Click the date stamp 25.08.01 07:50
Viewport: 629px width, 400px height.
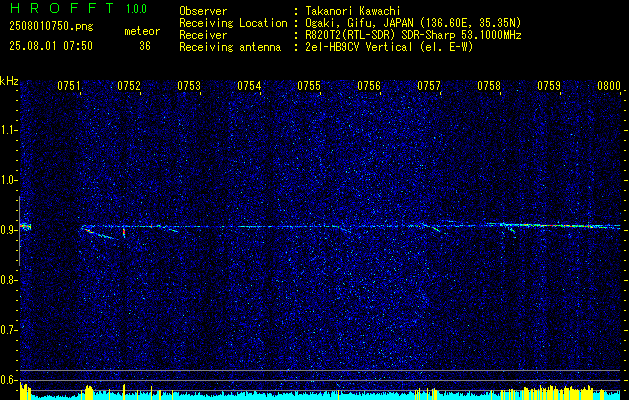click(51, 46)
